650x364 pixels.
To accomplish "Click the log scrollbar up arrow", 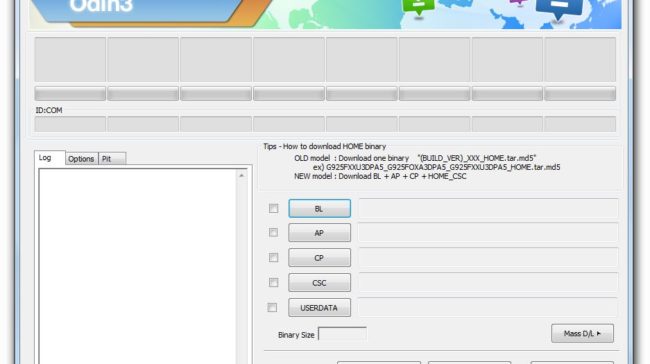I will click(241, 176).
